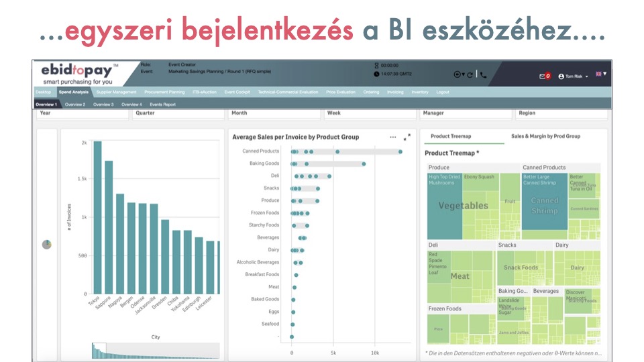
Task: Click the Logout link
Action: (443, 92)
